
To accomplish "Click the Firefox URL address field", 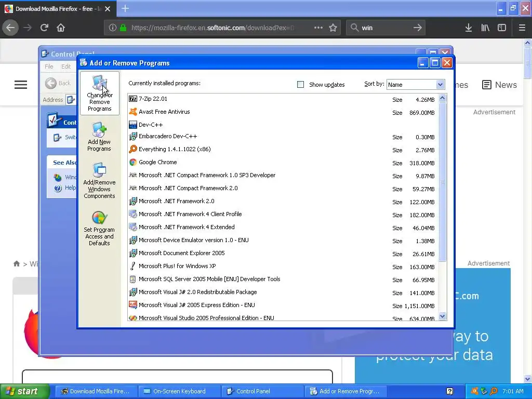I will click(213, 28).
